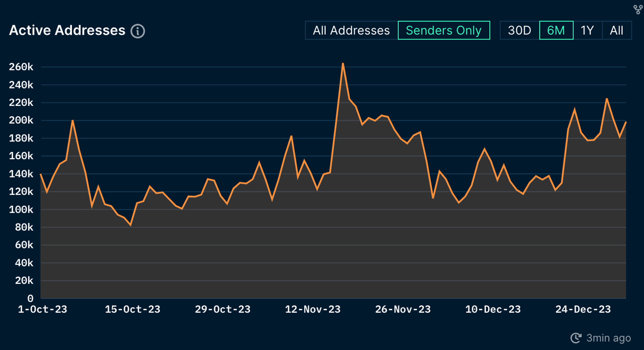Select the 6M time range

click(556, 31)
